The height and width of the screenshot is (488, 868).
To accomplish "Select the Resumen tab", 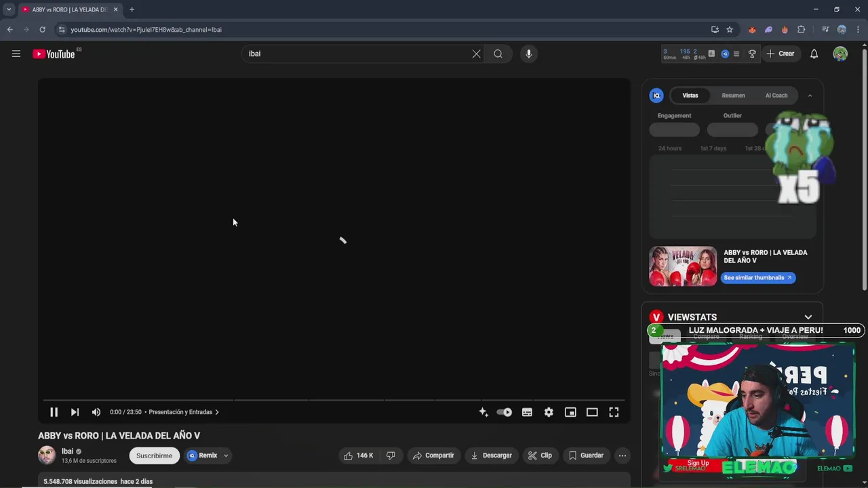I will pyautogui.click(x=733, y=96).
